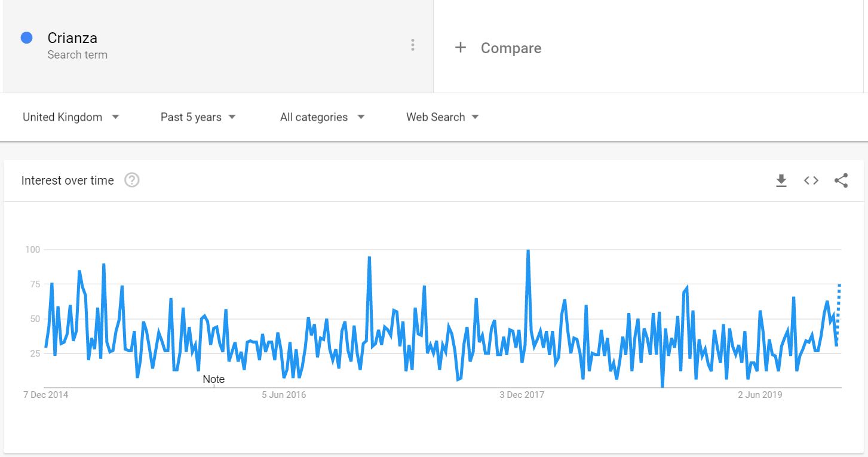Open help icon beside Interest over time
This screenshot has height=457, width=868.
[132, 180]
